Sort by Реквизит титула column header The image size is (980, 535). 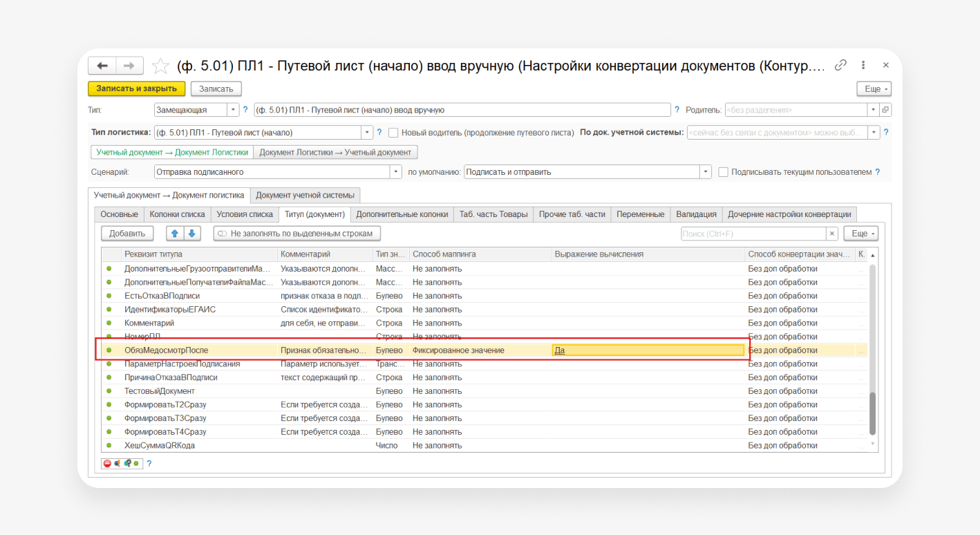200,254
